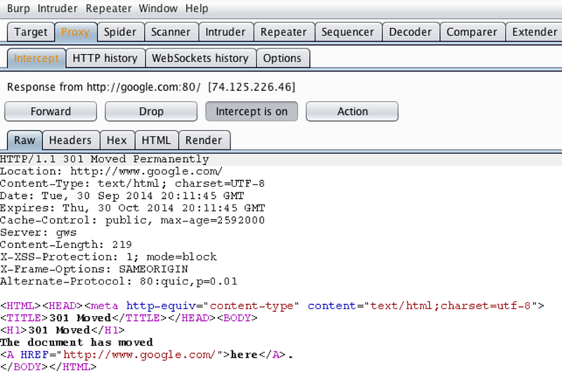The width and height of the screenshot is (562, 392).
Task: Click the 'X-Frame-Options: SAMEORIGIN' header line
Action: click(x=94, y=269)
